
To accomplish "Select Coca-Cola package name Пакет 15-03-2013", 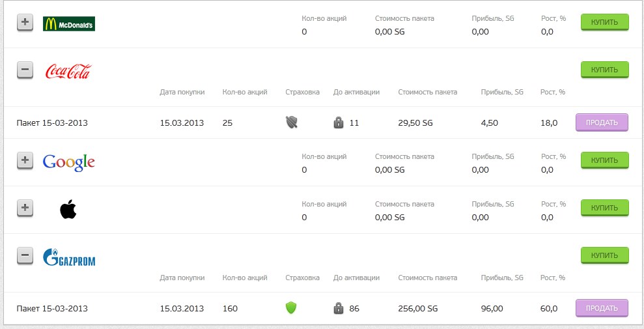I will (52, 123).
